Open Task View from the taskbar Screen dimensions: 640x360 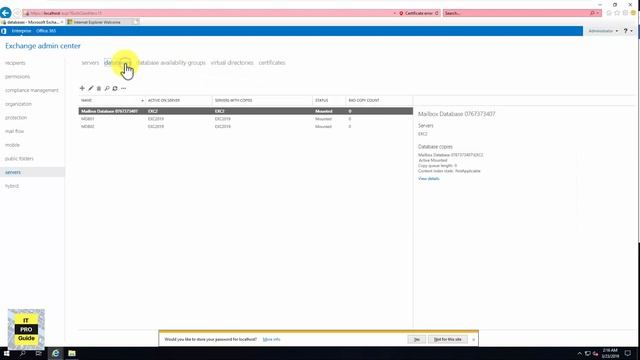(39, 353)
